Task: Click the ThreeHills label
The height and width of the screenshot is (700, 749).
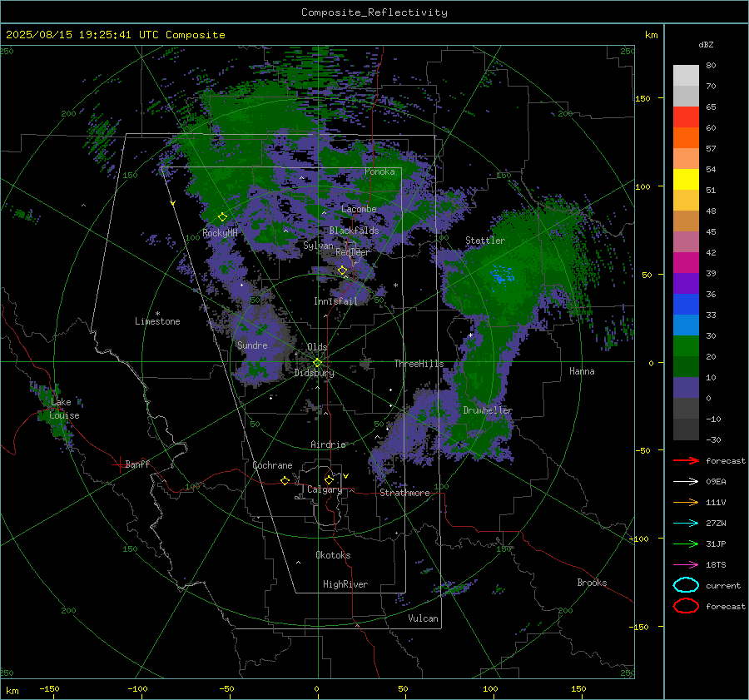Action: (419, 364)
